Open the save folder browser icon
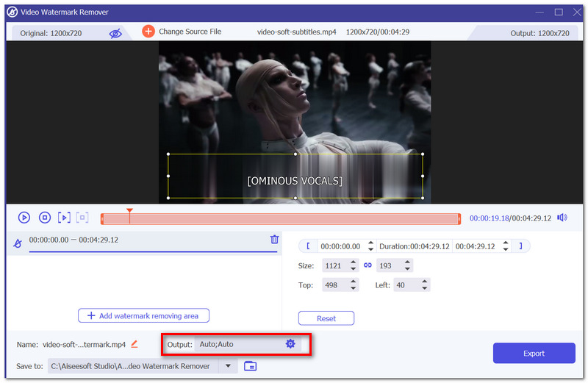588x383 pixels. click(250, 366)
